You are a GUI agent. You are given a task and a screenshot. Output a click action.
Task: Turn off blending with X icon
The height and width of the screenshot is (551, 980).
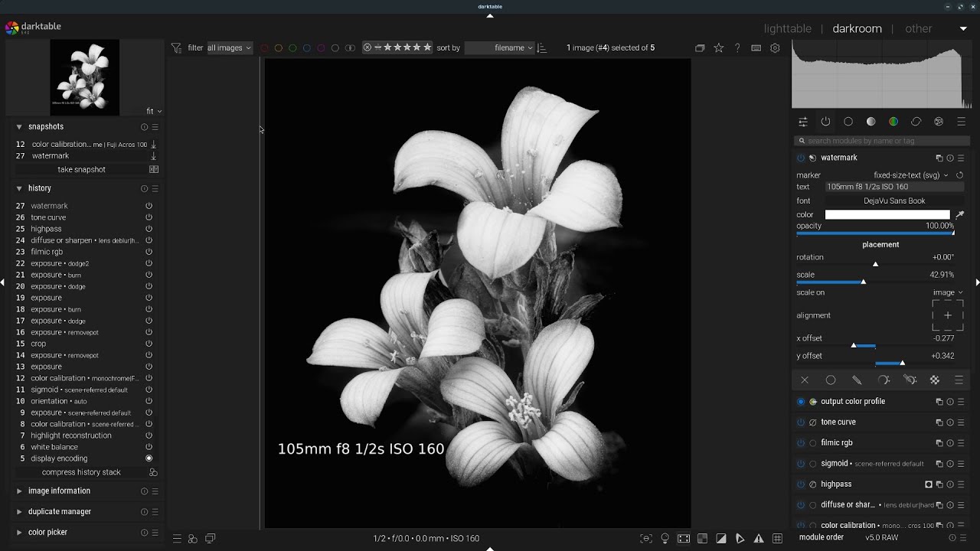pos(805,380)
